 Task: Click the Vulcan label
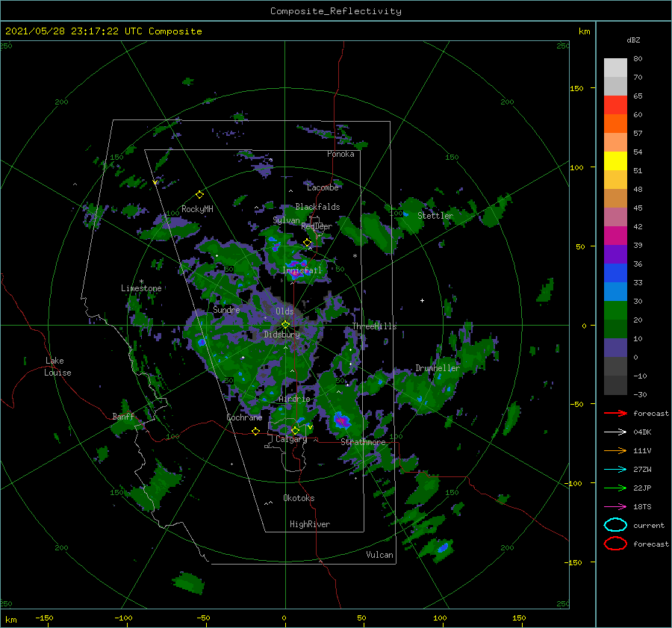point(380,554)
